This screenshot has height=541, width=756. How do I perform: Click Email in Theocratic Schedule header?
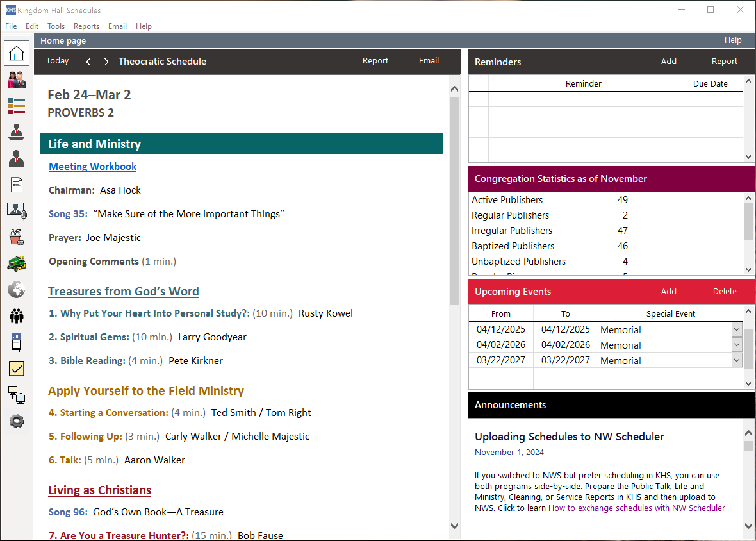[429, 61]
